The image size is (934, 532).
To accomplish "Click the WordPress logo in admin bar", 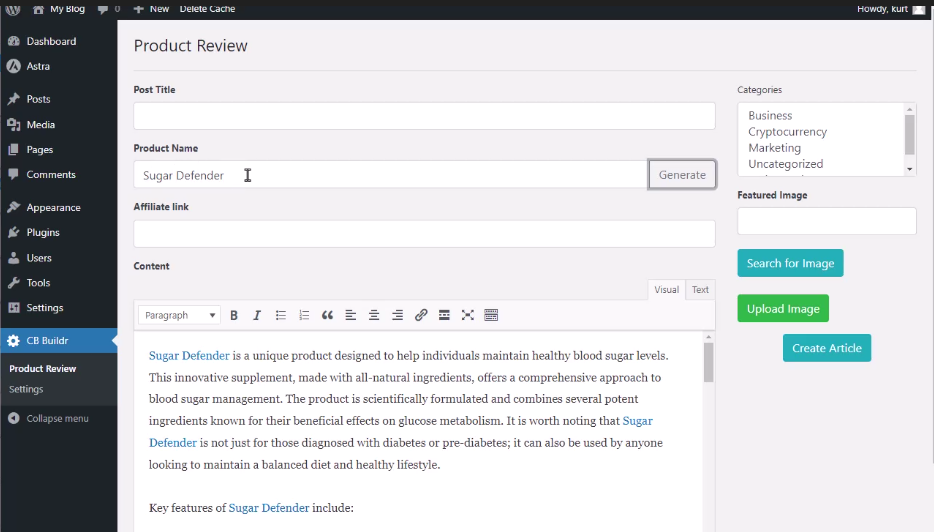I will pos(13,9).
